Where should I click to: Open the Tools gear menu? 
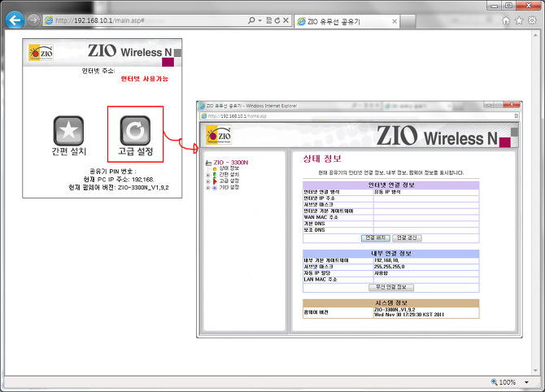tap(532, 20)
